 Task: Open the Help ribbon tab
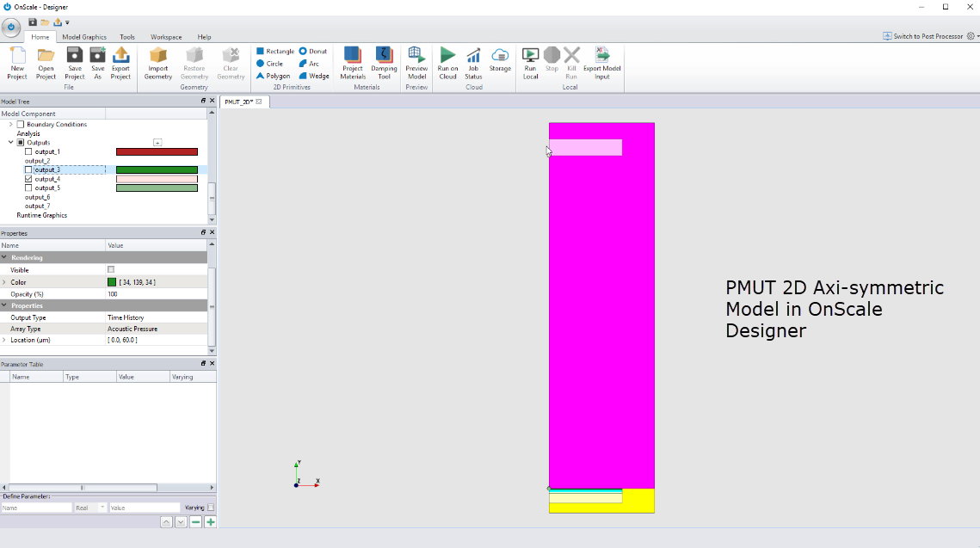coord(205,37)
